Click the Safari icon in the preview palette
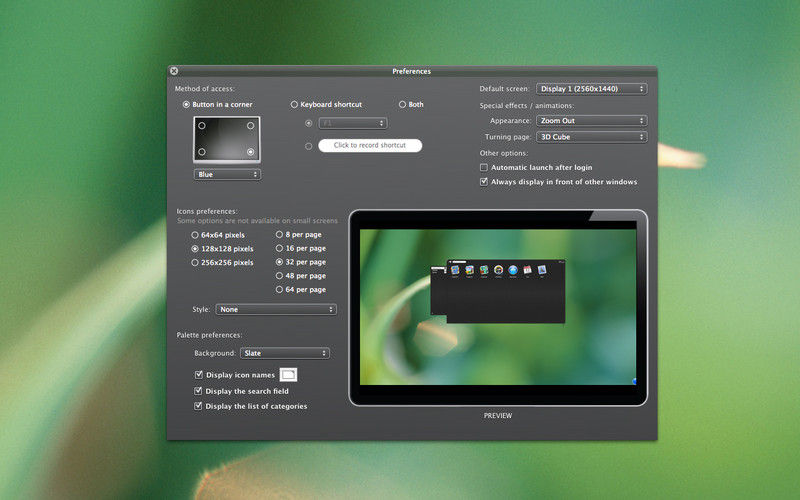This screenshot has height=500, width=800. 511,270
